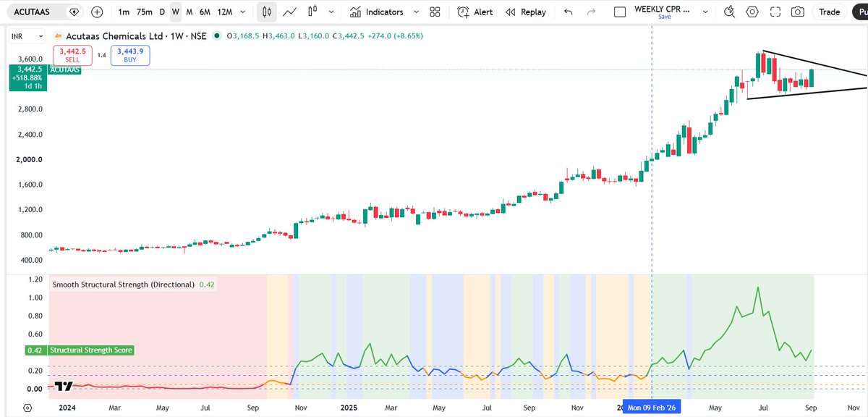Image resolution: width=868 pixels, height=417 pixels.
Task: Create an Alert
Action: [475, 12]
